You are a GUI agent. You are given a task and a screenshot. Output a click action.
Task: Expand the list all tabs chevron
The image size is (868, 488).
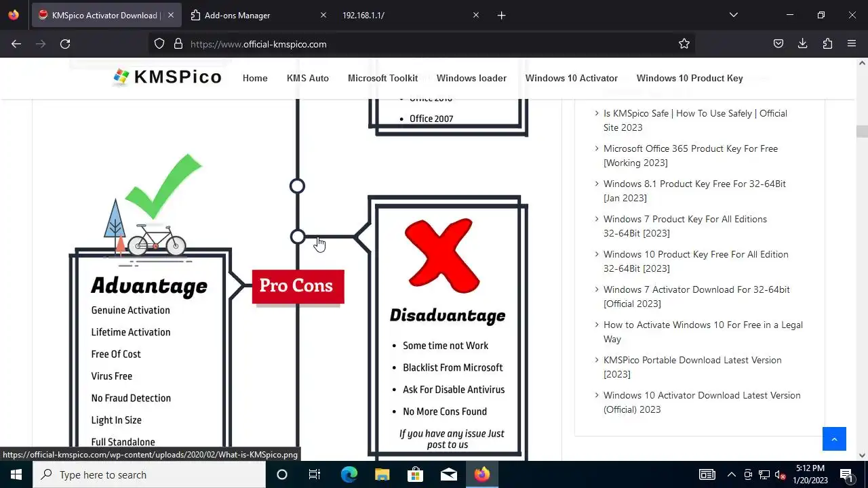pos(734,15)
